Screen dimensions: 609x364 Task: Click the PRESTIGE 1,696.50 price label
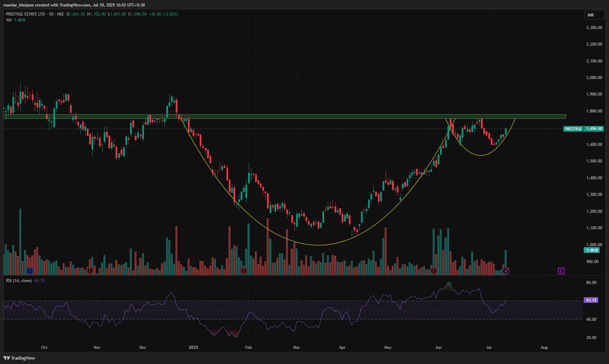coord(583,129)
